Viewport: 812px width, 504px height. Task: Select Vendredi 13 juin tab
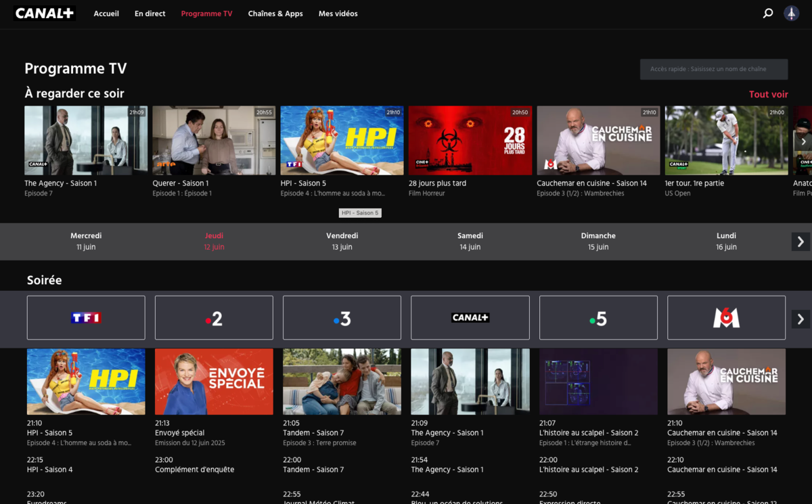coord(342,242)
